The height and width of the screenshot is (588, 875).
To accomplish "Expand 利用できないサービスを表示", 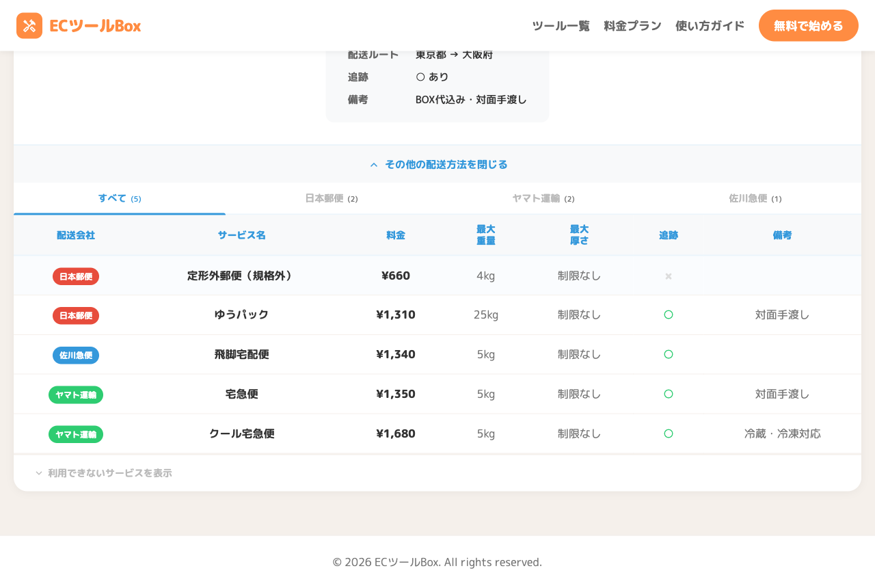I will [103, 472].
